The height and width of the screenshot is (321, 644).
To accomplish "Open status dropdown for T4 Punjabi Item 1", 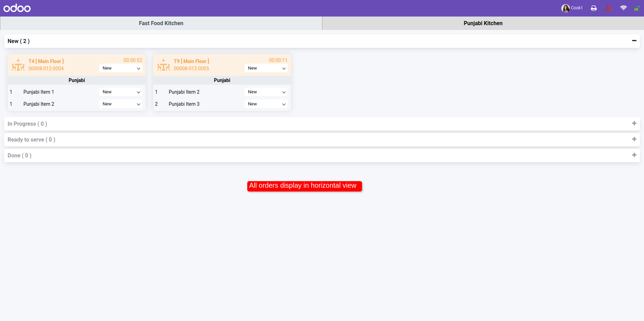I will click(121, 92).
